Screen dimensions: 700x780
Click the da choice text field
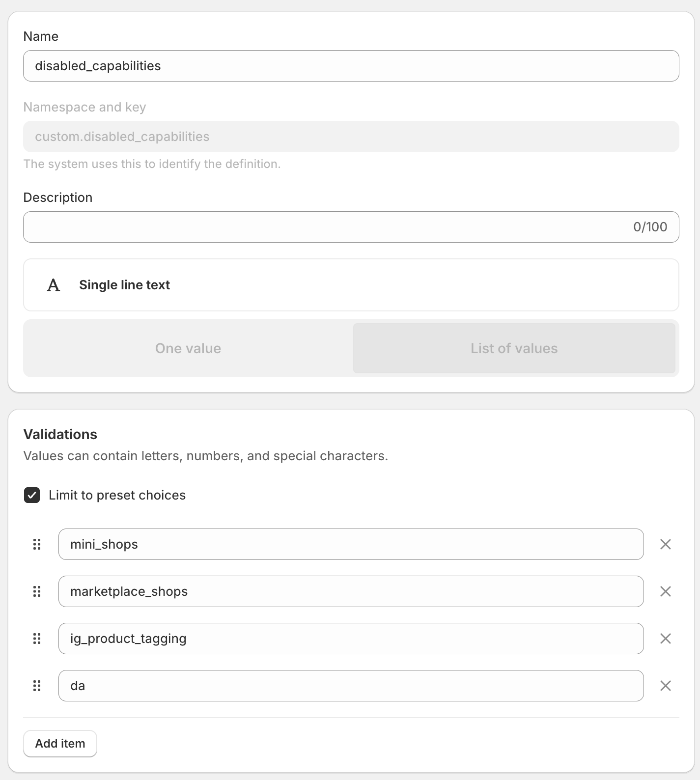(x=351, y=686)
